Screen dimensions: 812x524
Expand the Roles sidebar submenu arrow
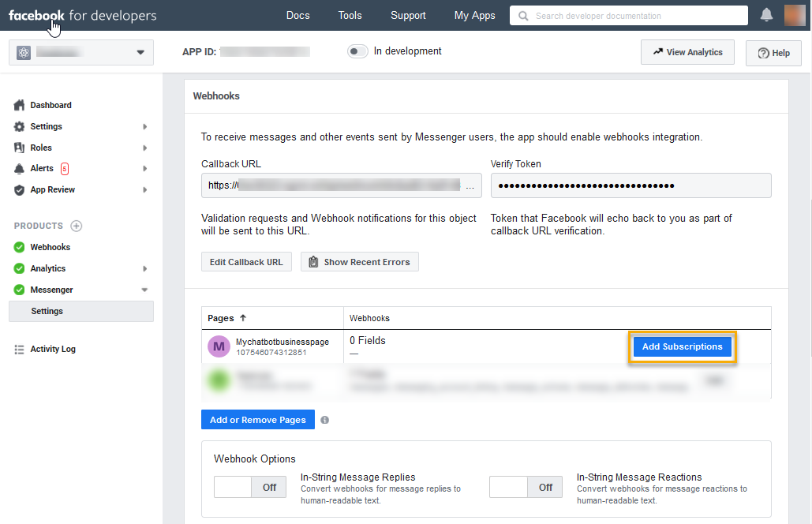(x=145, y=148)
